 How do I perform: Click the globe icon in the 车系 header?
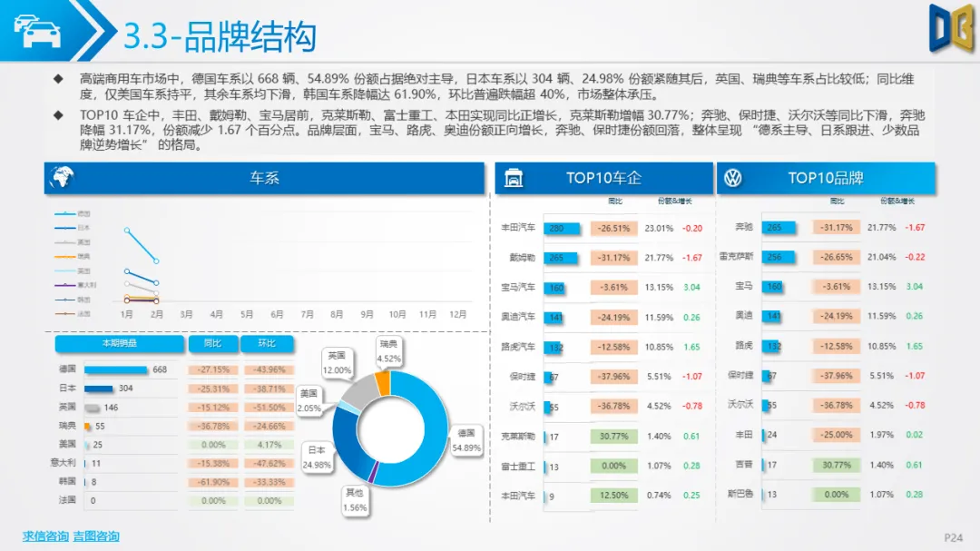point(63,178)
